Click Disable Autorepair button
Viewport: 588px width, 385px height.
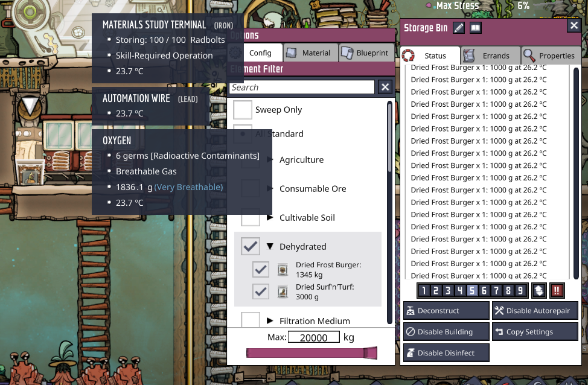(535, 310)
